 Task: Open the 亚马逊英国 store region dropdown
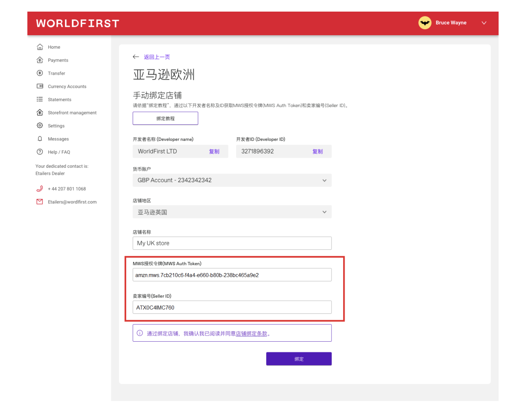[232, 212]
